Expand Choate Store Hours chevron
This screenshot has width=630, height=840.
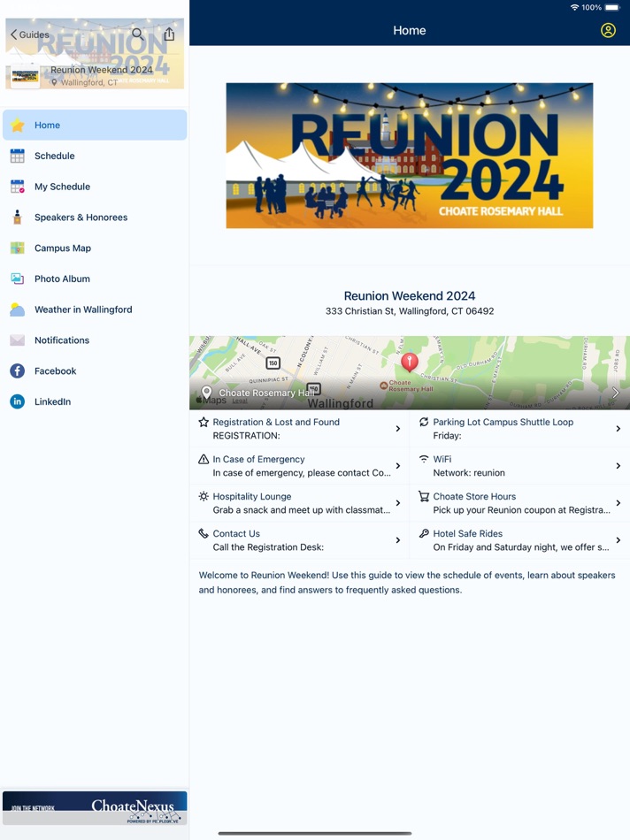pos(618,503)
